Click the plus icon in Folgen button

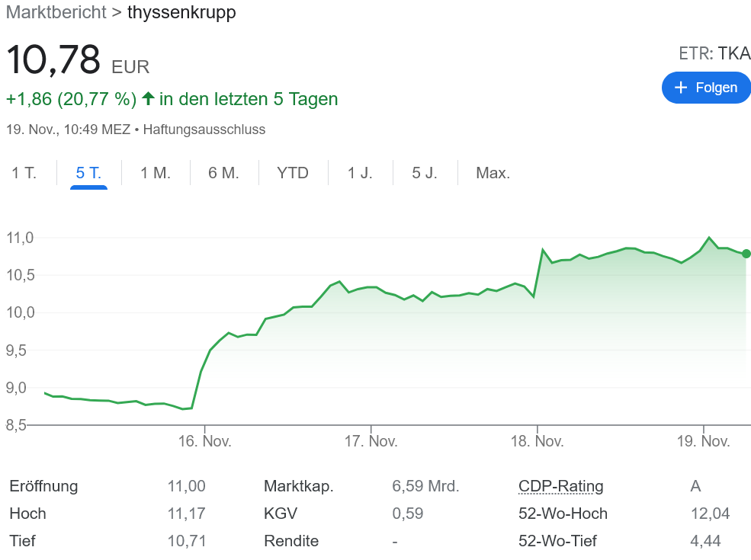tap(681, 88)
